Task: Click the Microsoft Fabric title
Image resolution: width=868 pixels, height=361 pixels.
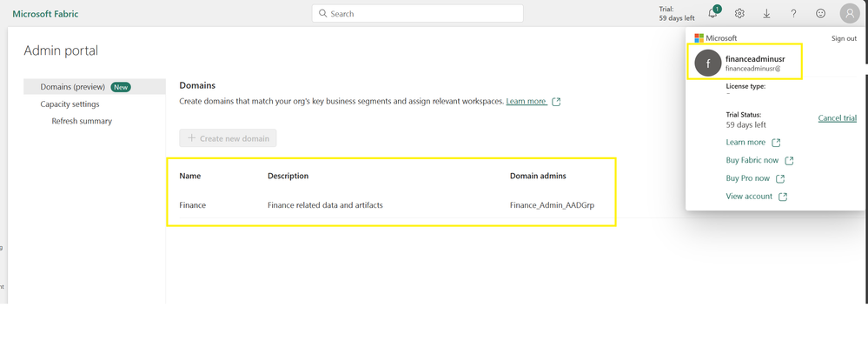Action: (45, 14)
